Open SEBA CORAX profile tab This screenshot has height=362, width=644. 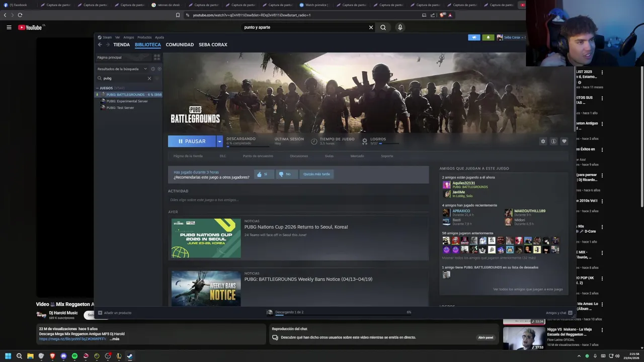coord(213,45)
